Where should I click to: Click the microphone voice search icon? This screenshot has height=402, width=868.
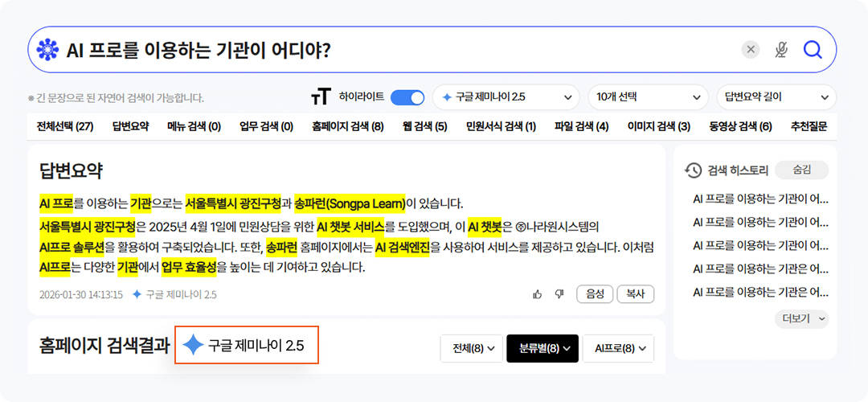pyautogui.click(x=781, y=50)
